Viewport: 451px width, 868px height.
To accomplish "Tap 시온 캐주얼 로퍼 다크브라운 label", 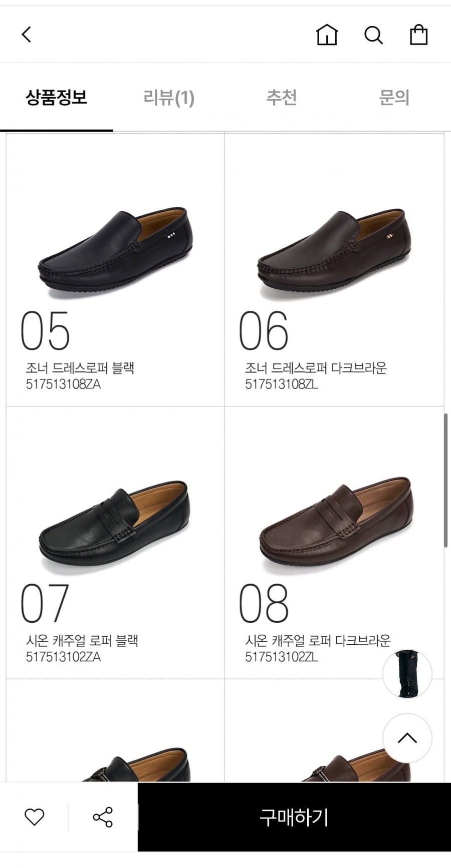I will click(x=317, y=641).
